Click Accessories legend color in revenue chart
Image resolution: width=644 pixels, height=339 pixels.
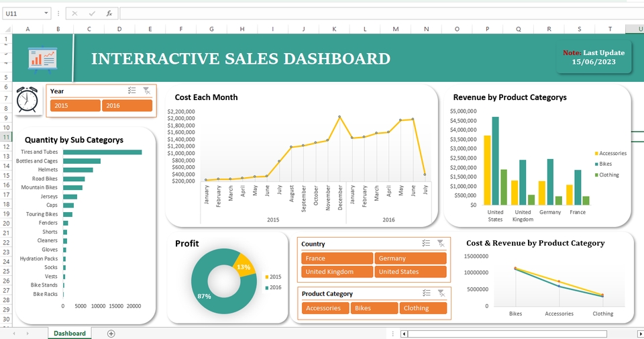click(x=596, y=153)
